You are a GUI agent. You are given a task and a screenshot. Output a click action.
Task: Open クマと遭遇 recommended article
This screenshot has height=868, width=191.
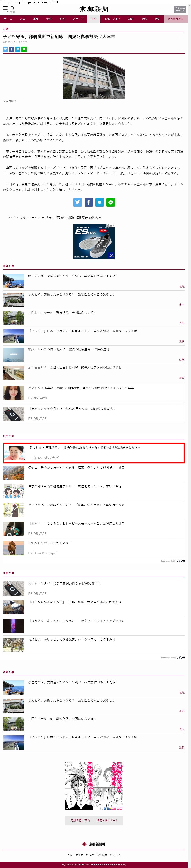point(94,510)
